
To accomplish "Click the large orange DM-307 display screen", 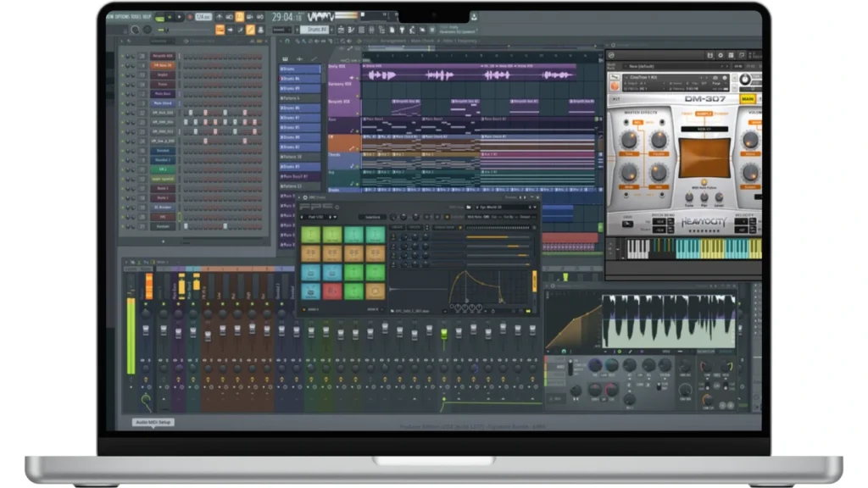I will pyautogui.click(x=704, y=158).
